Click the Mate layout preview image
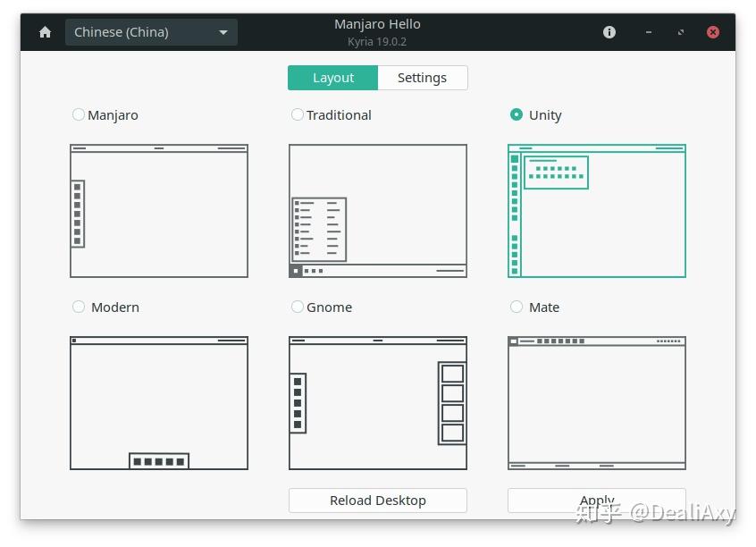Viewport: 756px width, 547px height. (x=597, y=403)
